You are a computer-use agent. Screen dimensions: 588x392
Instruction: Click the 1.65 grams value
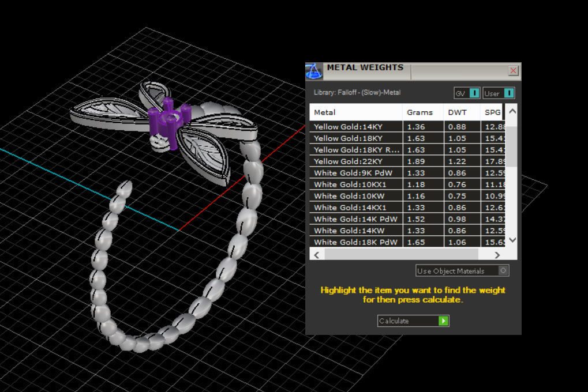point(416,243)
